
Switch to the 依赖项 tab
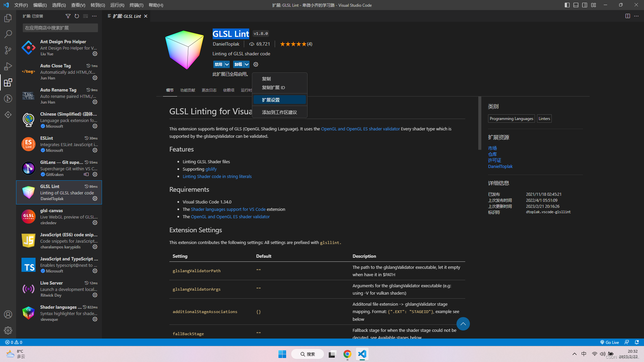click(229, 90)
